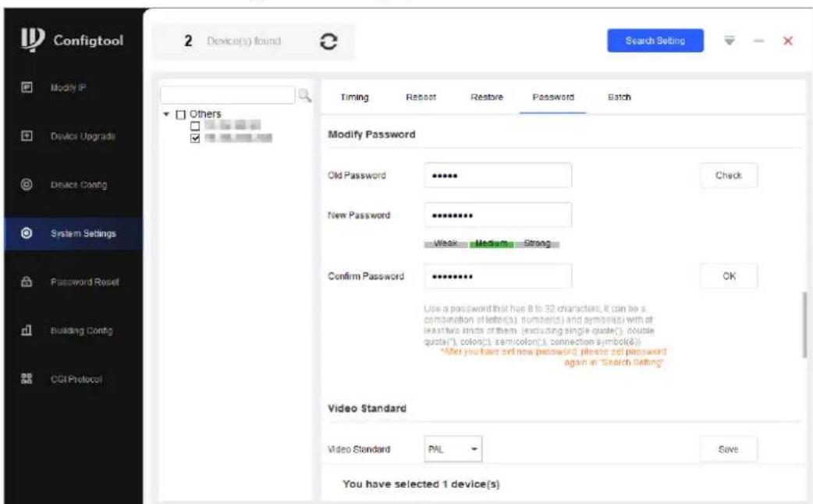
Task: Click the Weak strength indicator
Action: (x=446, y=243)
